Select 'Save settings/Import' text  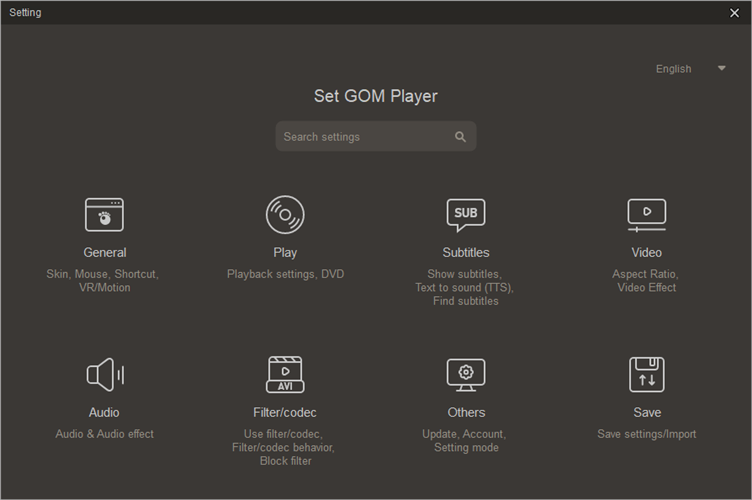pos(646,434)
